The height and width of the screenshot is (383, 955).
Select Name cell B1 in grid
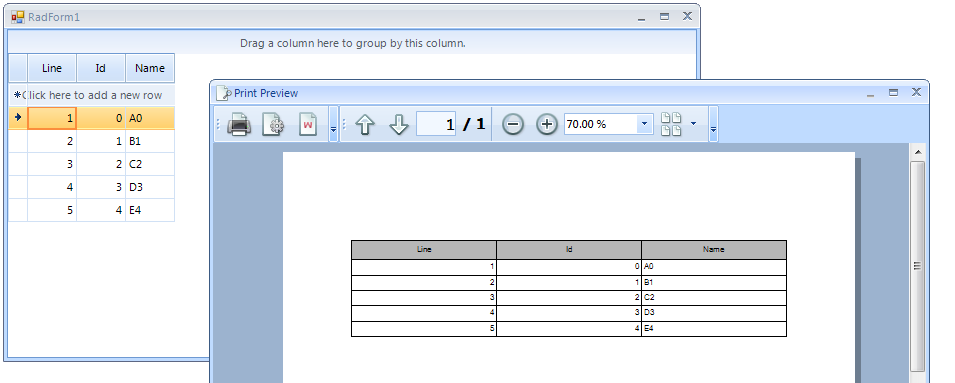click(150, 141)
